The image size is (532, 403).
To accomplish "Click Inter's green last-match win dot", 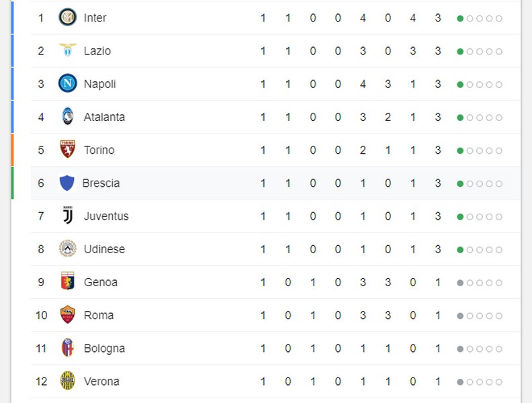I will (460, 18).
